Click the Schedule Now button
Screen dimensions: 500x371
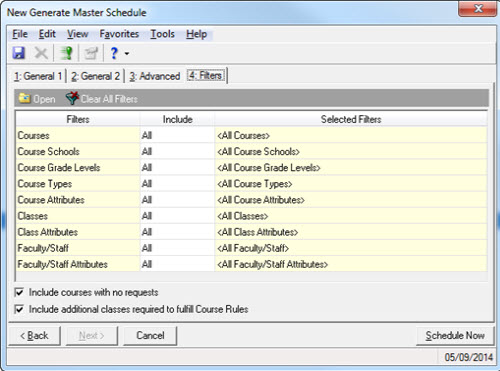point(455,335)
